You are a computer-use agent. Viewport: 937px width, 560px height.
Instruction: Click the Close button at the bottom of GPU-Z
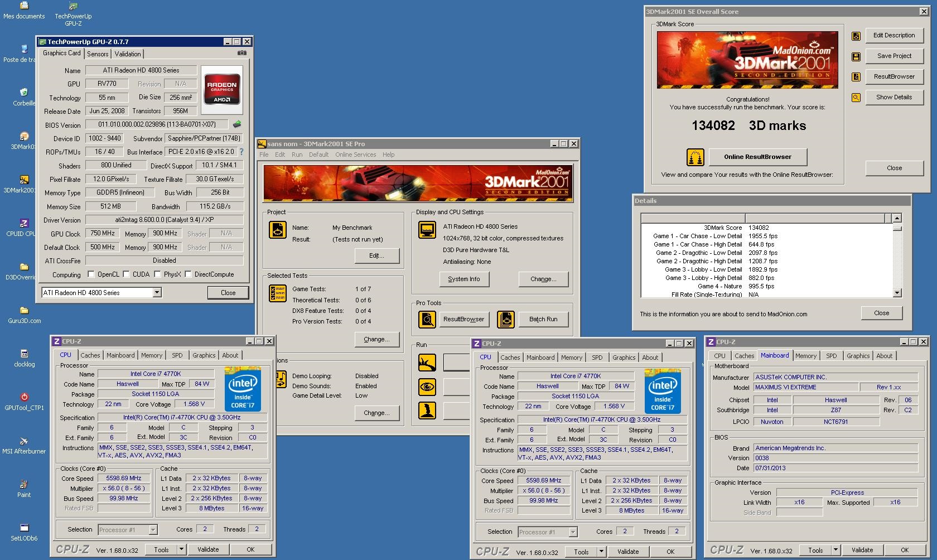pos(228,292)
